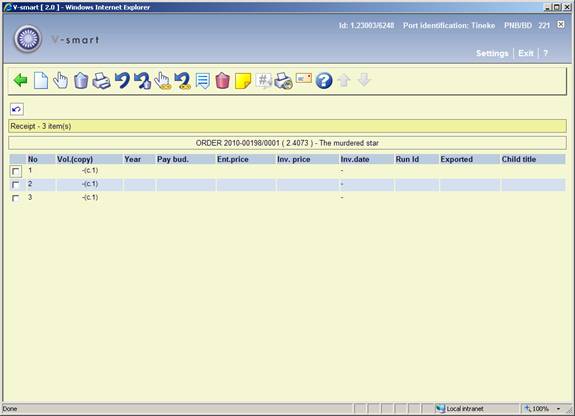Click the Inv.date column header
This screenshot has height=416, width=575.
point(355,159)
